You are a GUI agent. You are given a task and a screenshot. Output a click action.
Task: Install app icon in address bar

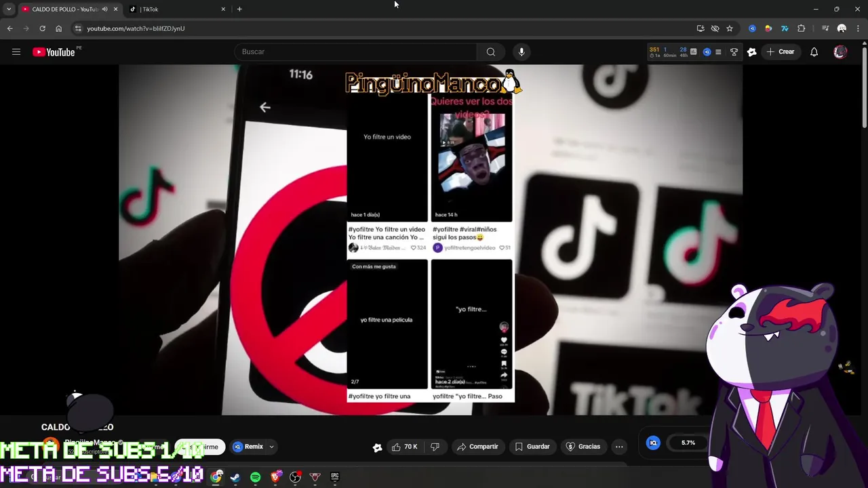(701, 28)
